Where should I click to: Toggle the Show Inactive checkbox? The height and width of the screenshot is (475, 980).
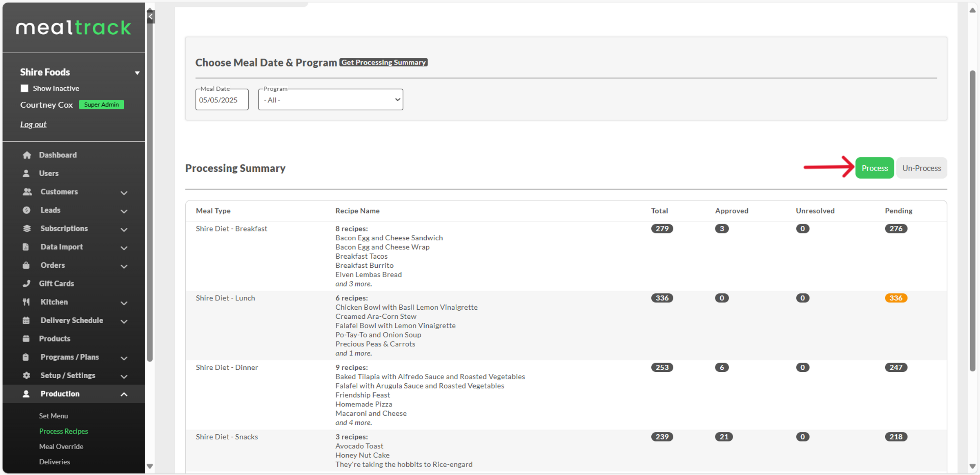(x=24, y=88)
